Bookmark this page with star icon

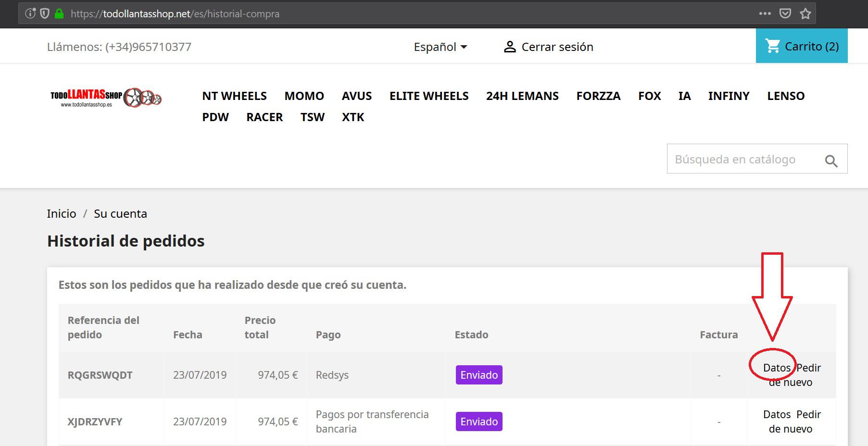pos(805,13)
